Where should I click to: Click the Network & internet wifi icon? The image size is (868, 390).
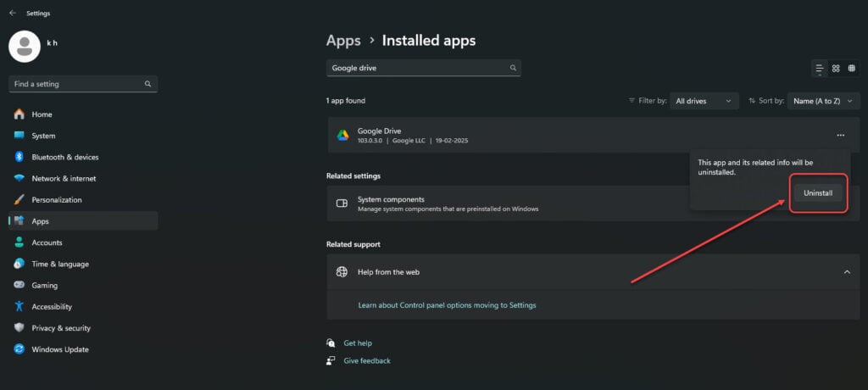coord(19,178)
